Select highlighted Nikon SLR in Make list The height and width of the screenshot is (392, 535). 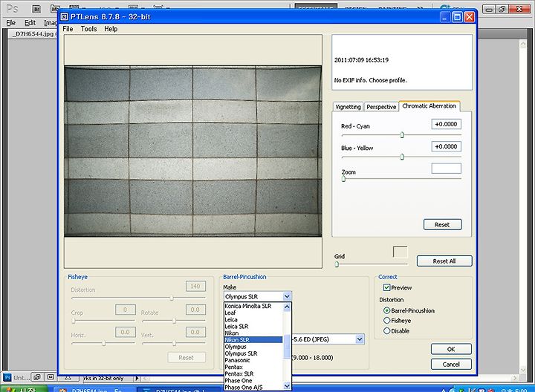tap(253, 340)
